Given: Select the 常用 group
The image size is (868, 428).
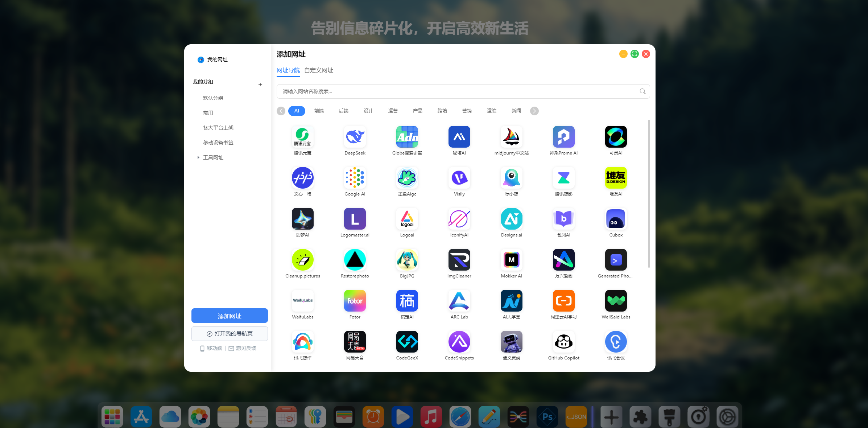Looking at the screenshot, I should (208, 113).
